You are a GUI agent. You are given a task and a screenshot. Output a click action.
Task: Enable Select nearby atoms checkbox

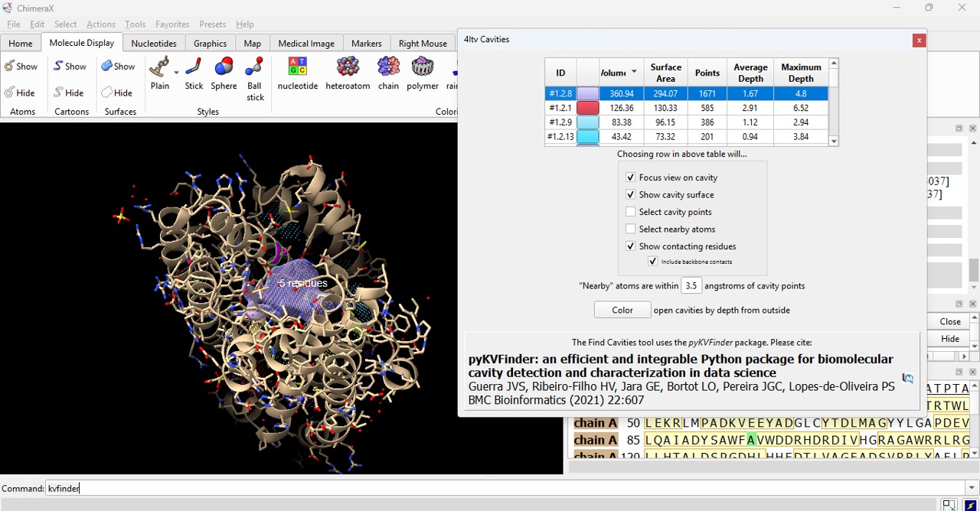pos(631,229)
